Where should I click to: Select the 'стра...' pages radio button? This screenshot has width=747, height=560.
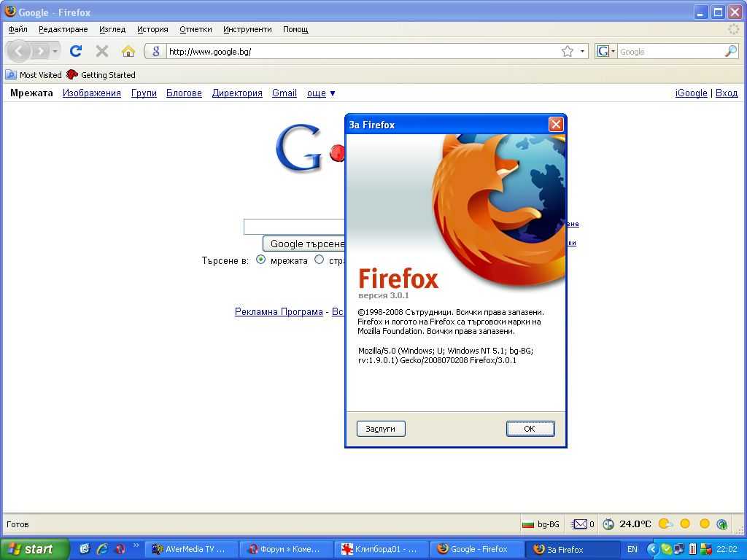320,260
